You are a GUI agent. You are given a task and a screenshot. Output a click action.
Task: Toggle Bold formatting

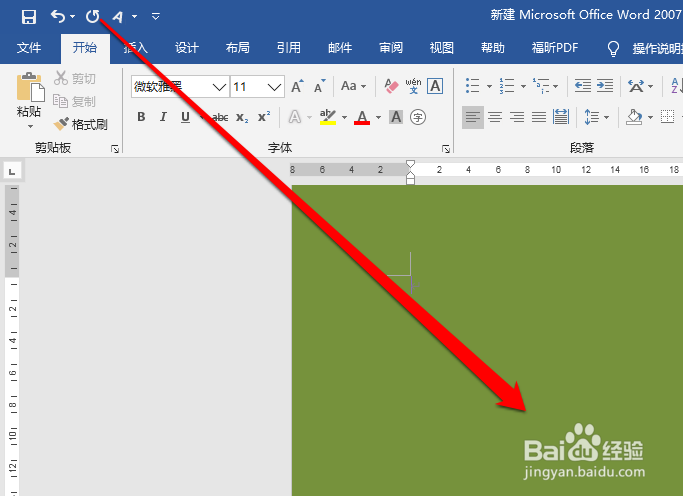(141, 117)
